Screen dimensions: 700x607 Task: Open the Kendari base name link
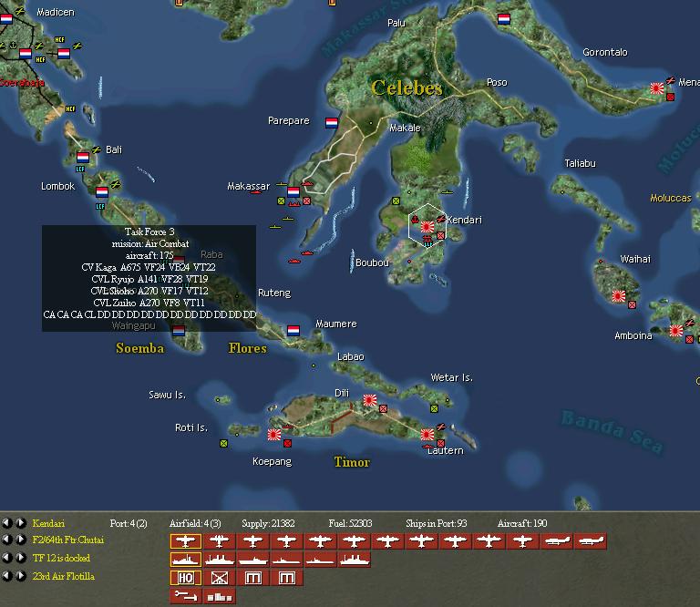click(x=48, y=523)
